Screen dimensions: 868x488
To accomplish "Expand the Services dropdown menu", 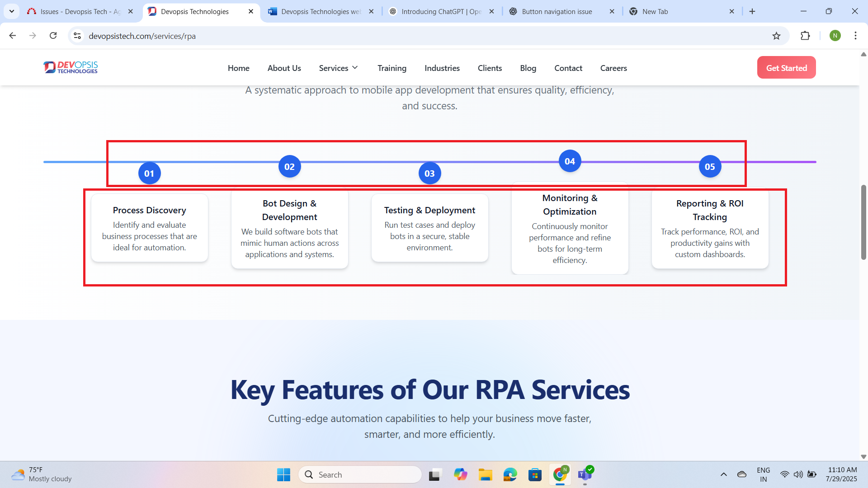I will click(338, 68).
